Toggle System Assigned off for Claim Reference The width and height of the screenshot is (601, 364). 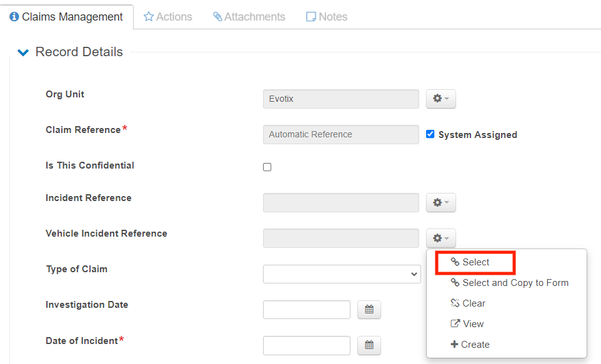430,134
